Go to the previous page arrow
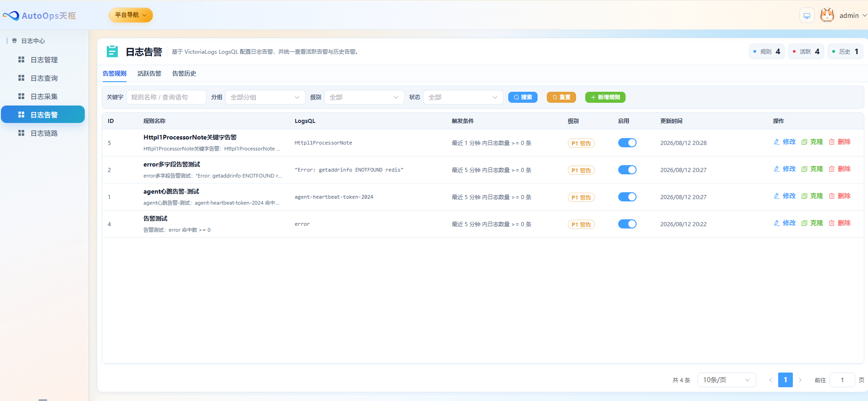The height and width of the screenshot is (401, 868). 771,380
